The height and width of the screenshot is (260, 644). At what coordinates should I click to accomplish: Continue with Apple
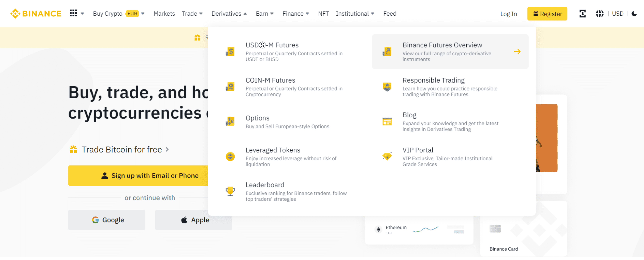pos(193,220)
